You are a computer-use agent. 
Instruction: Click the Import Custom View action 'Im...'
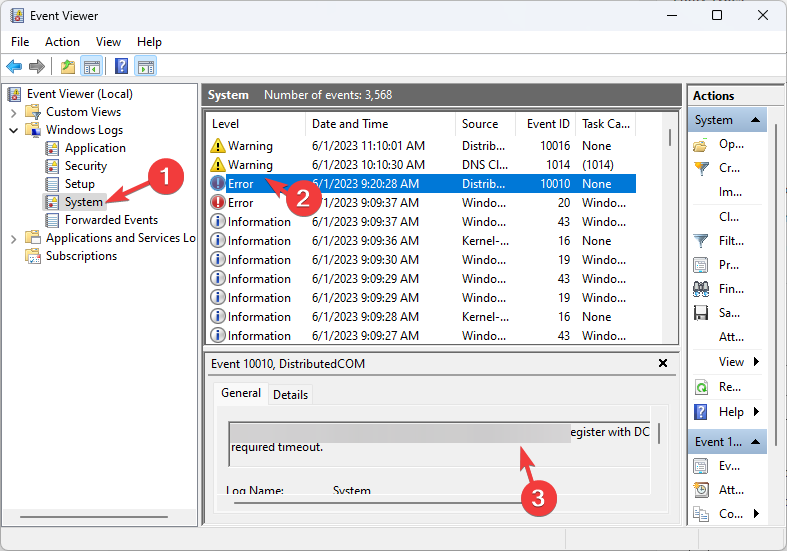730,192
